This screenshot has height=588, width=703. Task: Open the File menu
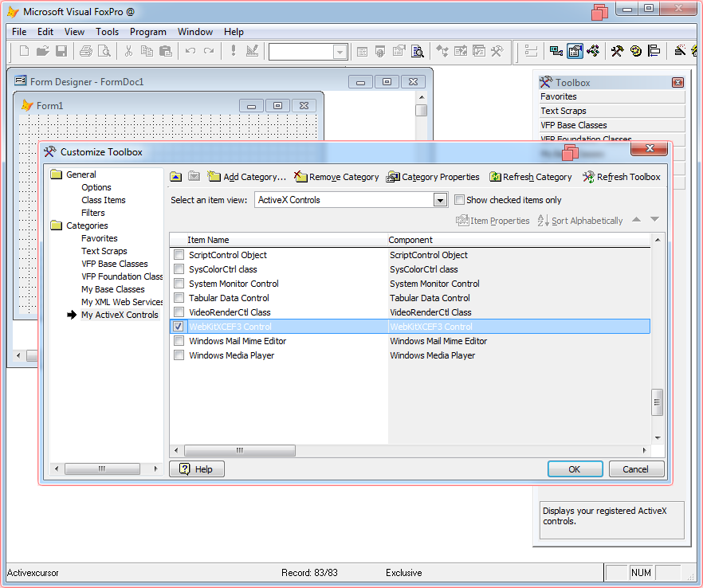coord(19,32)
